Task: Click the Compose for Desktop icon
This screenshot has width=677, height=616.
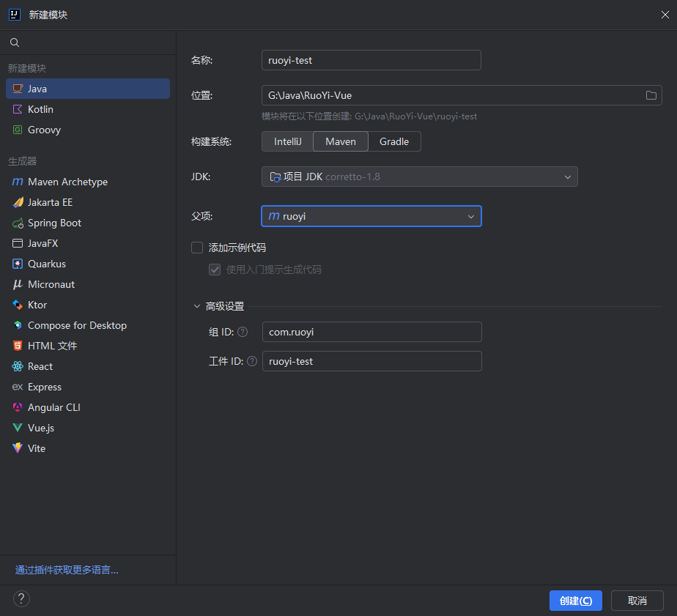Action: click(x=18, y=325)
